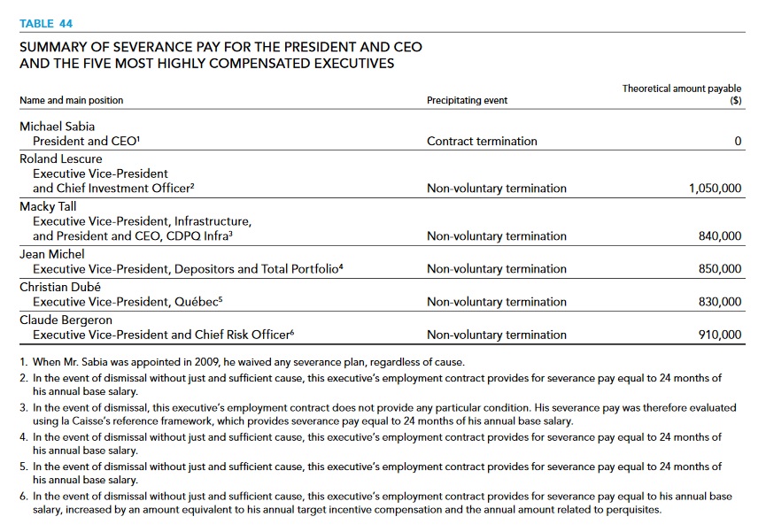
Task: Click the Contract termination cell
Action: (x=482, y=142)
